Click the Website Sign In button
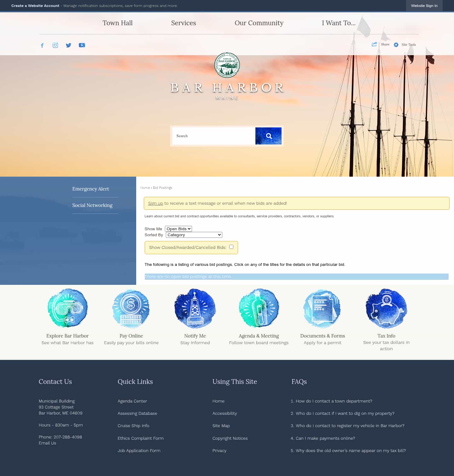The height and width of the screenshot is (476, 454). point(424,6)
